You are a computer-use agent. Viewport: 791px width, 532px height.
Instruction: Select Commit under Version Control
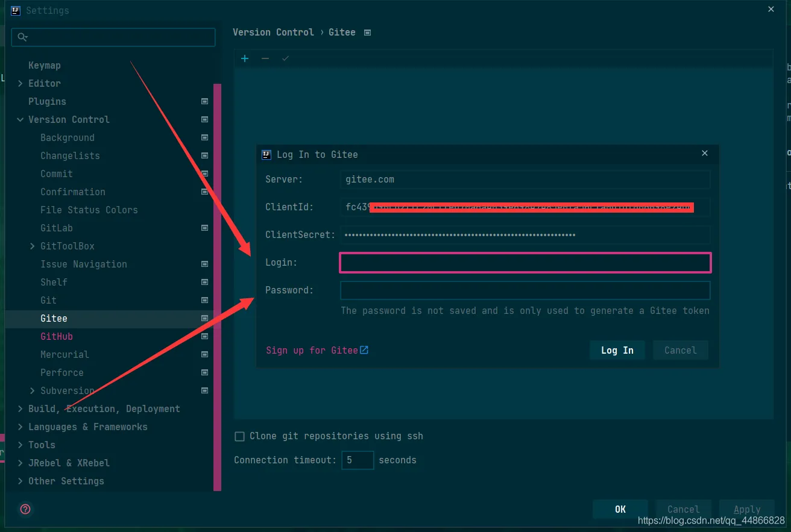point(57,174)
